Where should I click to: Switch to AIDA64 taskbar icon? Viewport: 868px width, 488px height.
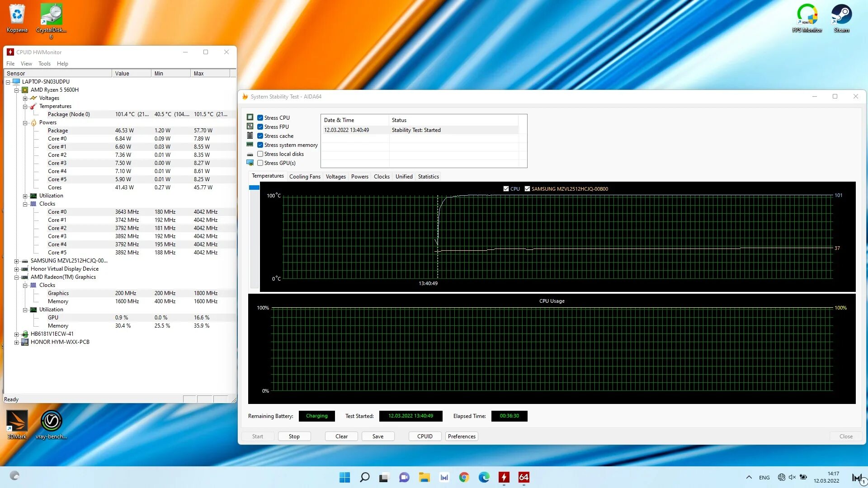pos(524,477)
